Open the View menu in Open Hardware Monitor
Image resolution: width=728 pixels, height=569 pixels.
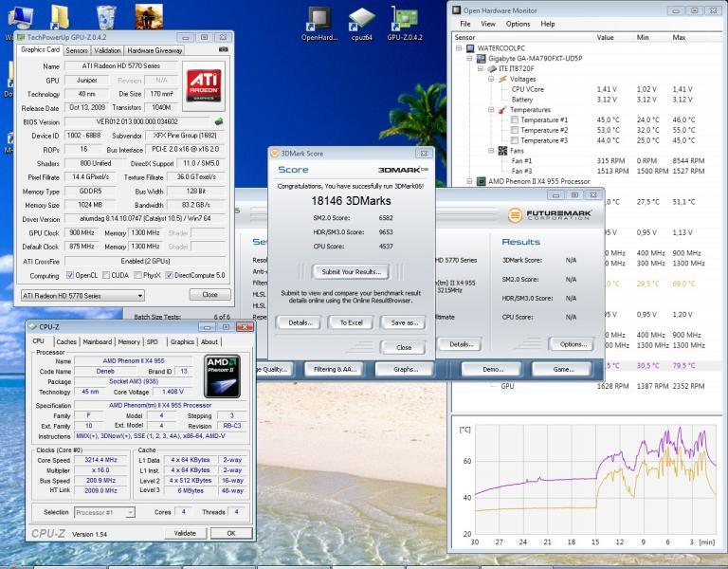tap(488, 24)
